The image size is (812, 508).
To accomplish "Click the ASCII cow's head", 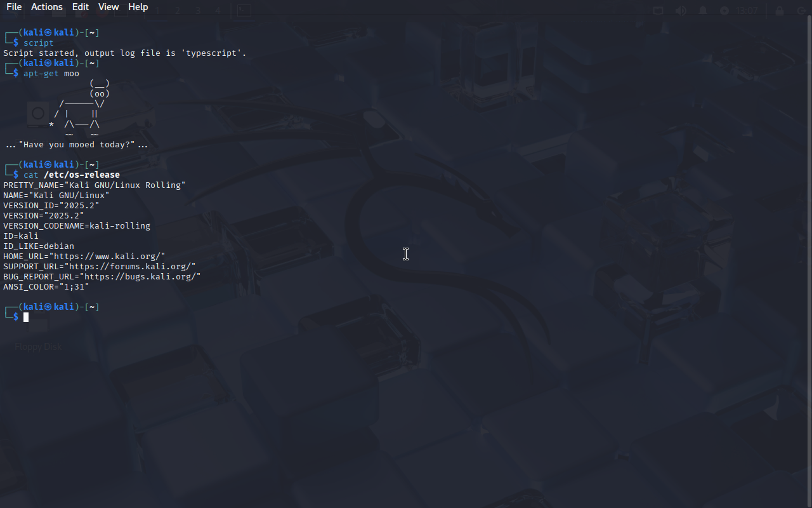I will point(100,88).
